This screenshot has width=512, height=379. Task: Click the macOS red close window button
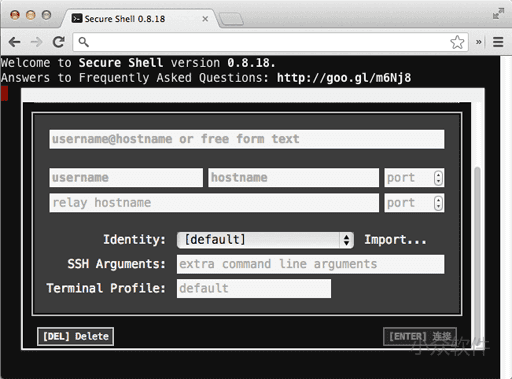pyautogui.click(x=15, y=15)
